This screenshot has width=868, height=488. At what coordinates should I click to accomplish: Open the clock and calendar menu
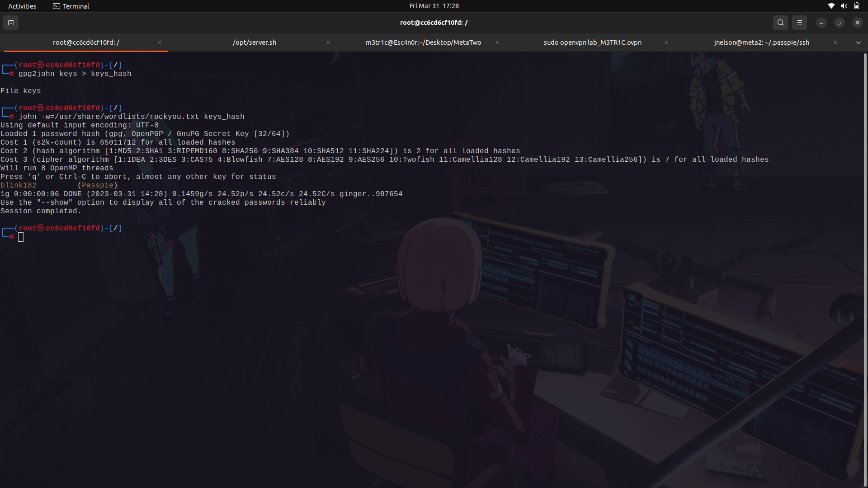(x=434, y=6)
